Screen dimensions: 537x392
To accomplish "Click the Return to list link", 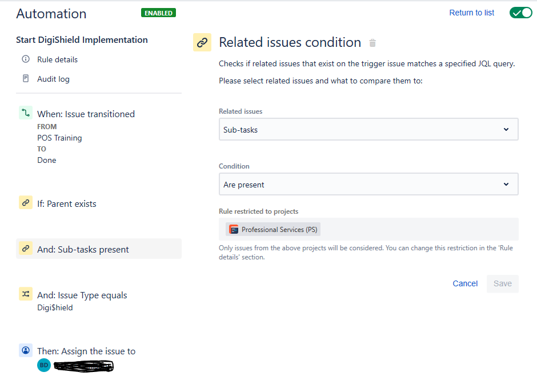I will 471,13.
